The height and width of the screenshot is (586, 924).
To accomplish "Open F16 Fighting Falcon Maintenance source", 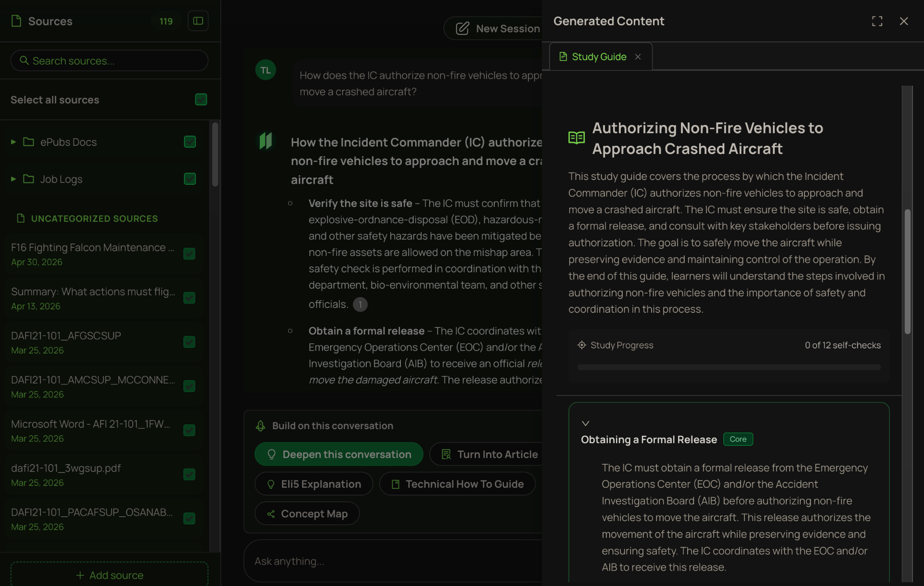I will pyautogui.click(x=93, y=254).
